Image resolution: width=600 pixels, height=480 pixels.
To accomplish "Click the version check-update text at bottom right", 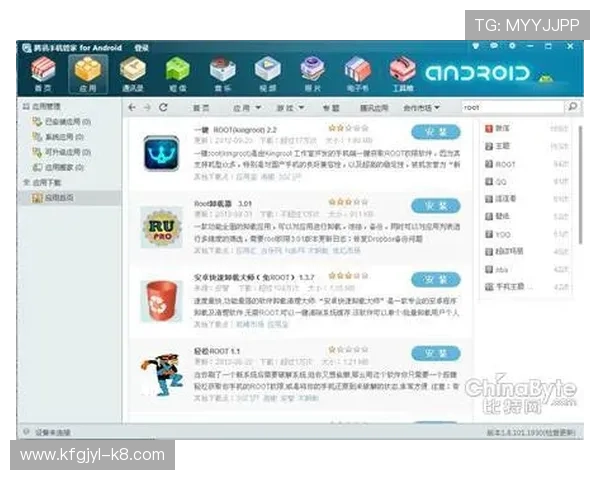I will point(531,432).
